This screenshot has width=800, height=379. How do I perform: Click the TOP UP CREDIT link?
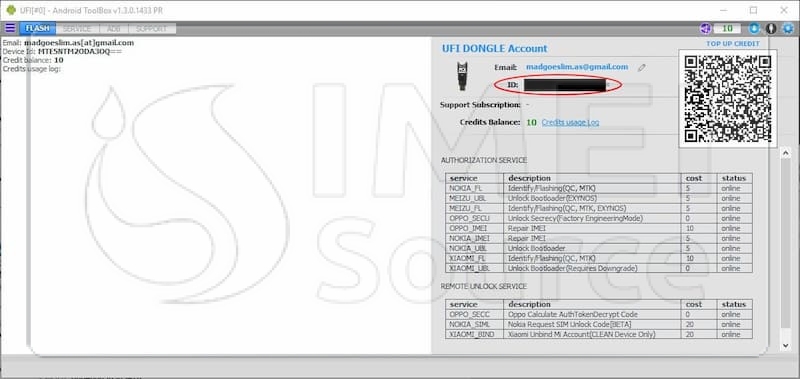click(x=733, y=44)
